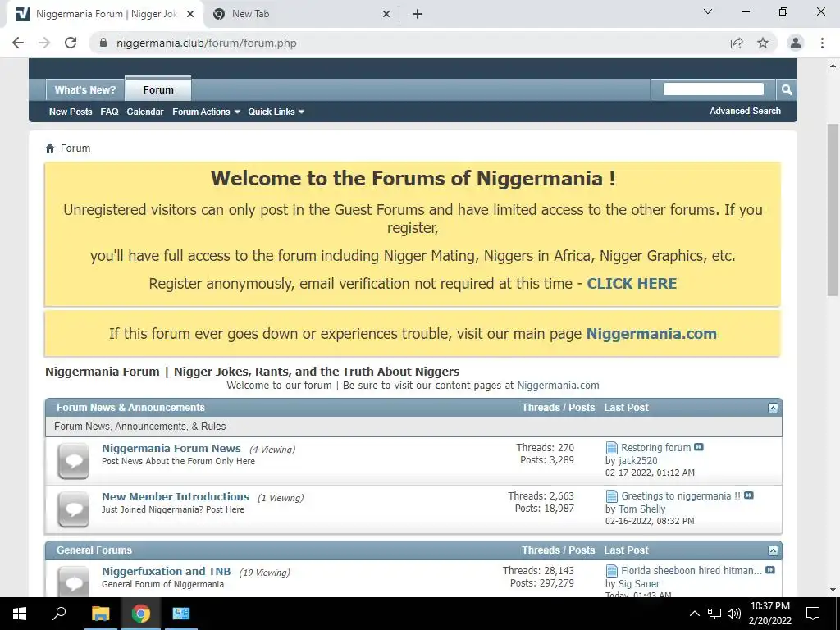840x630 pixels.
Task: Click the post icon in Tom Shelly's last-post row
Action: (x=611, y=496)
